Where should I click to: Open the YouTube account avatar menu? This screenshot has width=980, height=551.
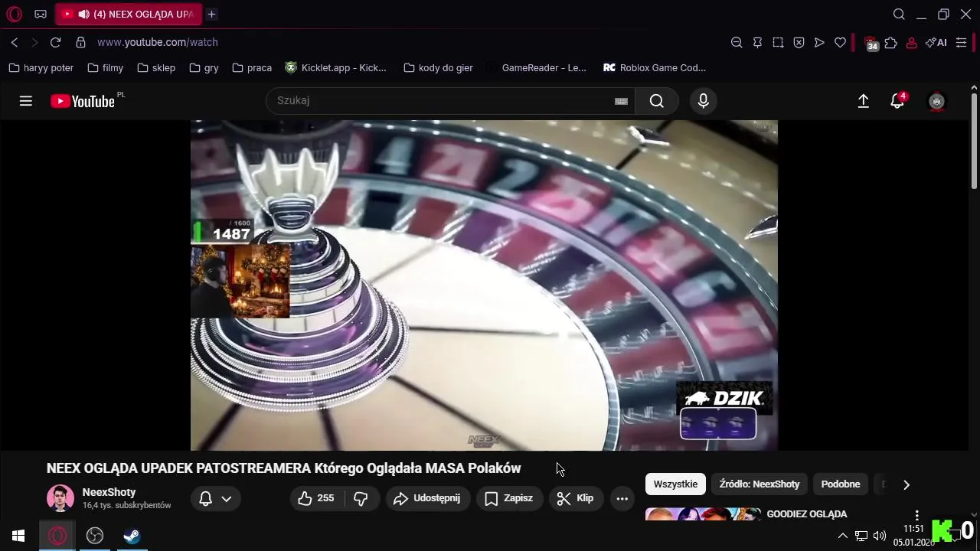pyautogui.click(x=936, y=101)
